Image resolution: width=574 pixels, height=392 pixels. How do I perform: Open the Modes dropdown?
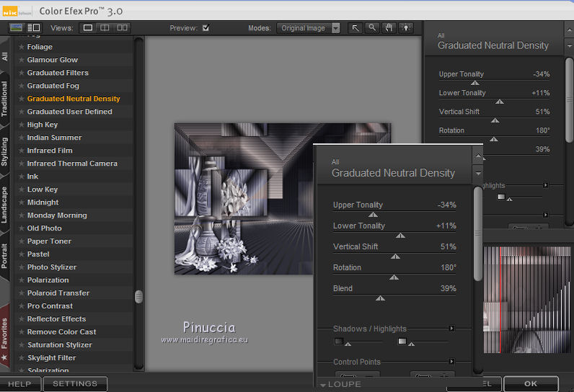tap(335, 28)
